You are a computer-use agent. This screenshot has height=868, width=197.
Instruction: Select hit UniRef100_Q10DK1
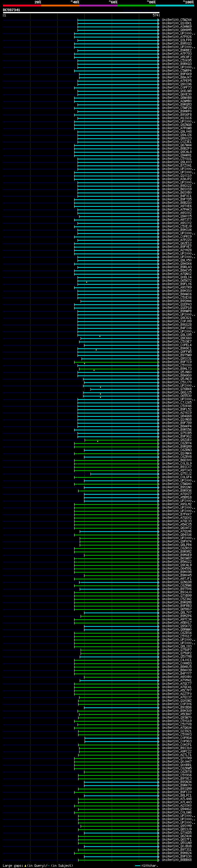click(x=176, y=23)
